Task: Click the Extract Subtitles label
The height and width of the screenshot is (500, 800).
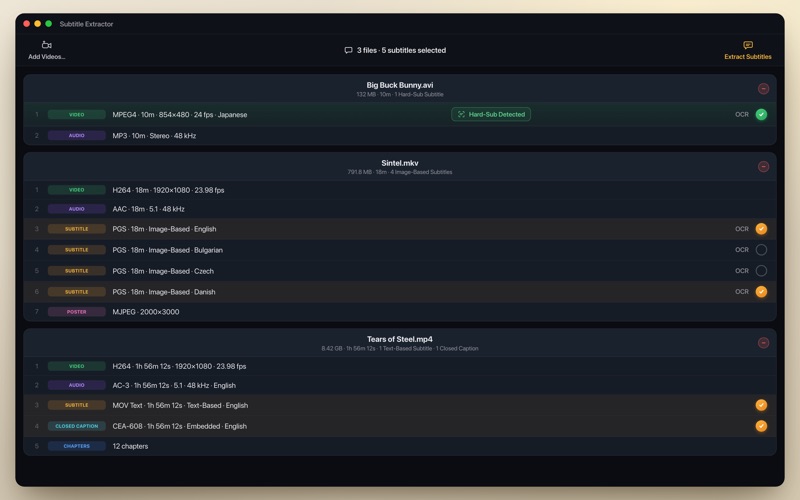Action: 747,57
